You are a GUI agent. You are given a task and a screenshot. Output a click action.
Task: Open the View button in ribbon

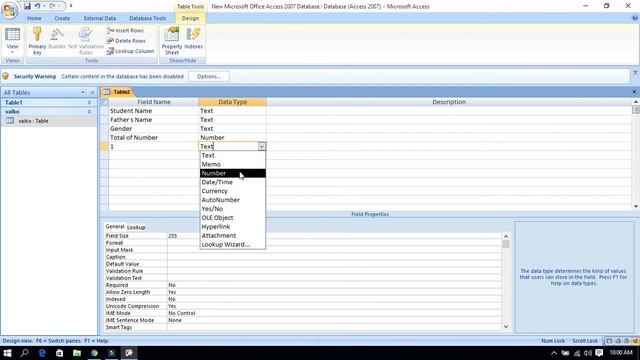12,41
